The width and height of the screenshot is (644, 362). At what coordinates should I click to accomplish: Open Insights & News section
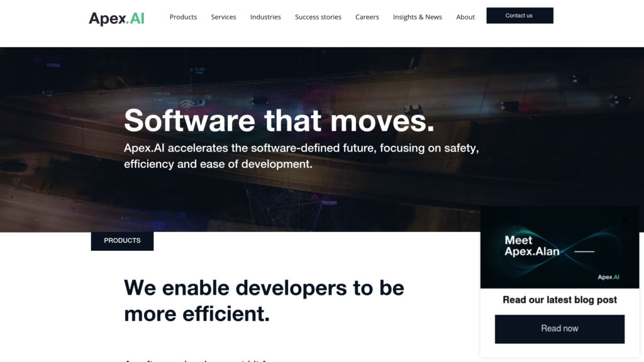pyautogui.click(x=418, y=17)
